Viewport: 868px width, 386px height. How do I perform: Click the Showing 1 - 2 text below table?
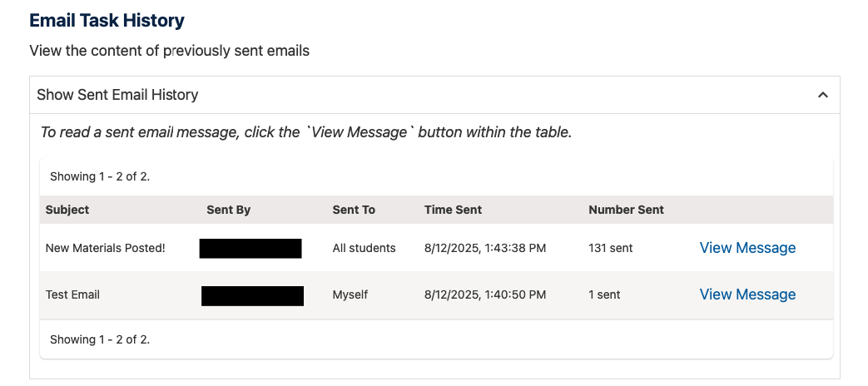coord(100,339)
